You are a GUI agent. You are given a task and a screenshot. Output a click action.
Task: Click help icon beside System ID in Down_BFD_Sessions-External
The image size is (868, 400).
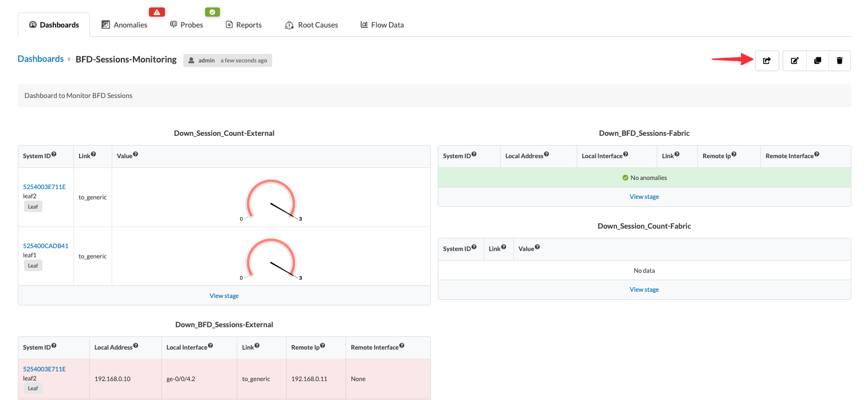(x=54, y=346)
